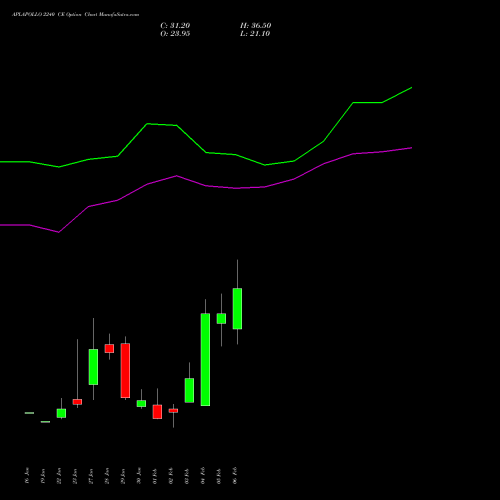The width and height of the screenshot is (500, 500).
Task: Select the green candle for 27 Jan
Action: coord(93,367)
